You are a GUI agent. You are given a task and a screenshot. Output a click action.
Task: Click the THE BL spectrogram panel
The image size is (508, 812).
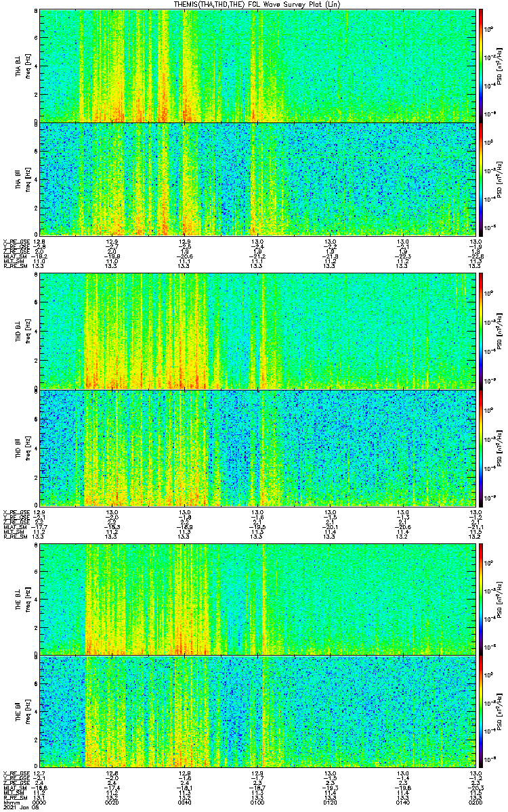[257, 598]
